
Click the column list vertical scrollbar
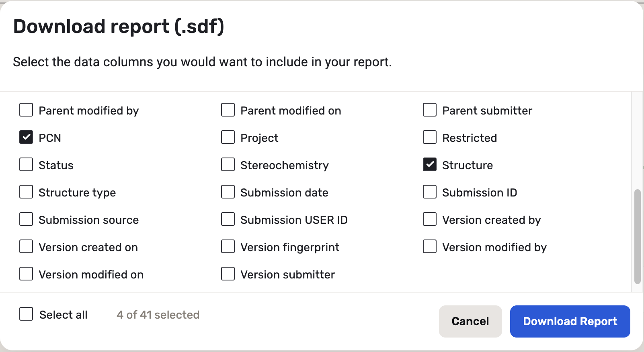click(x=637, y=236)
